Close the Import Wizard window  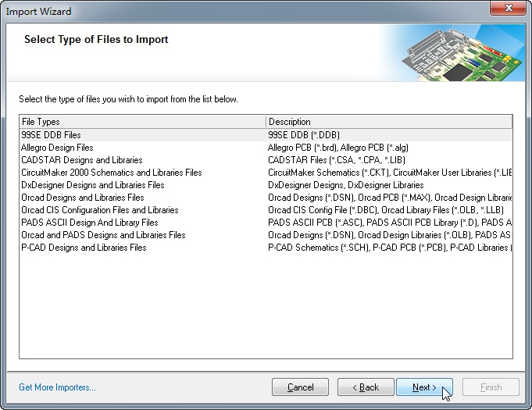tap(508, 8)
